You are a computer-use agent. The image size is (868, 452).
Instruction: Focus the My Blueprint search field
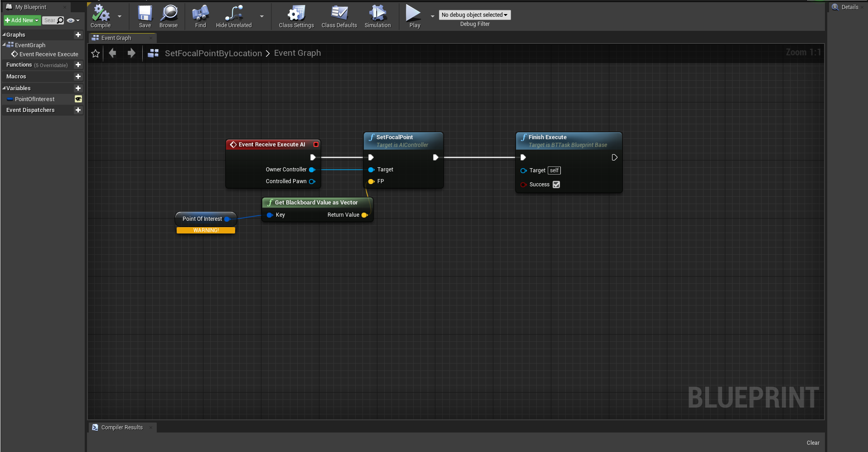(49, 20)
